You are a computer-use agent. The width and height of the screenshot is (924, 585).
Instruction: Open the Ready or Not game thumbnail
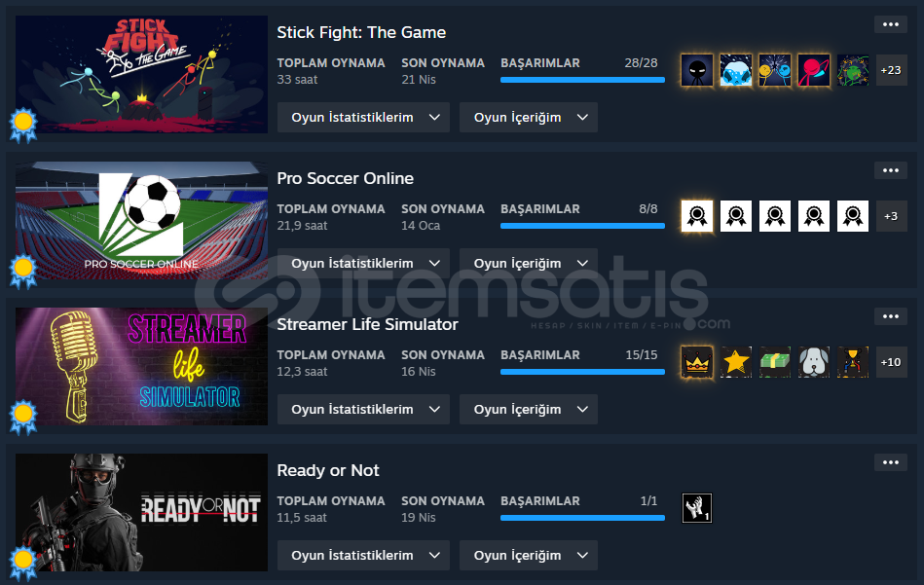click(x=141, y=513)
